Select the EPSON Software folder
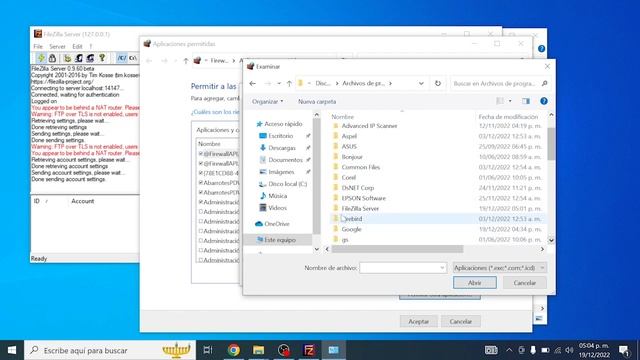 (x=364, y=198)
